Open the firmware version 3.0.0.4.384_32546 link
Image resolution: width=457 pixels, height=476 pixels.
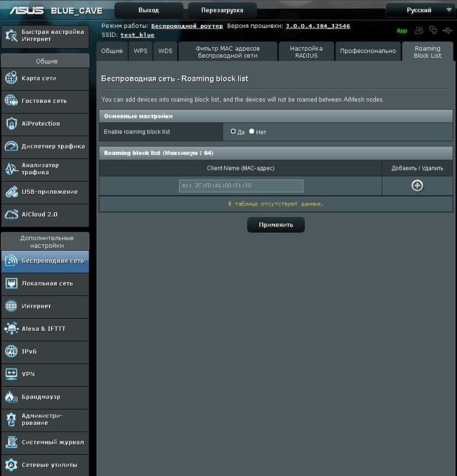click(318, 26)
